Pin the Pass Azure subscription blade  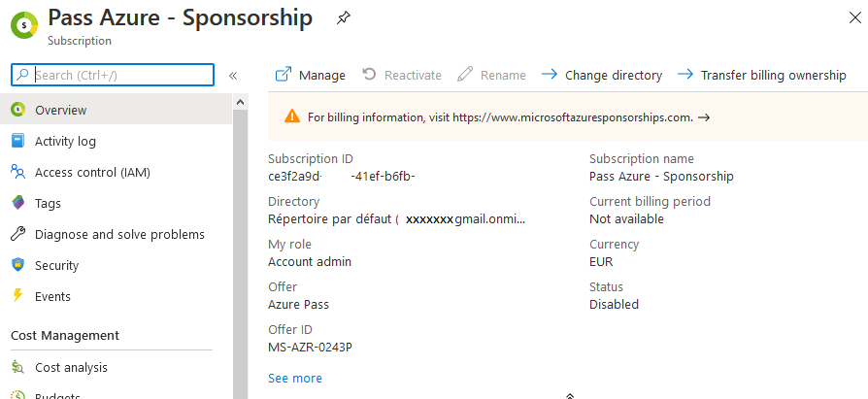(x=343, y=18)
